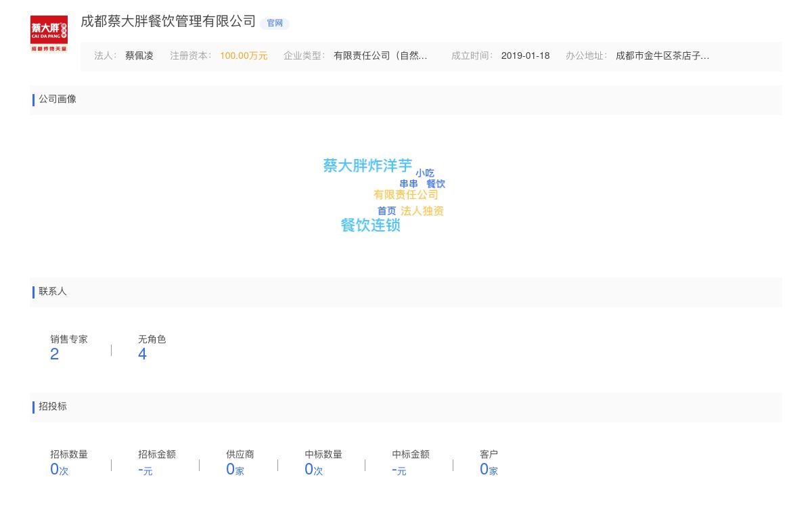812x509 pixels.
Task: Click the 中标金额 label
Action: [x=411, y=454]
